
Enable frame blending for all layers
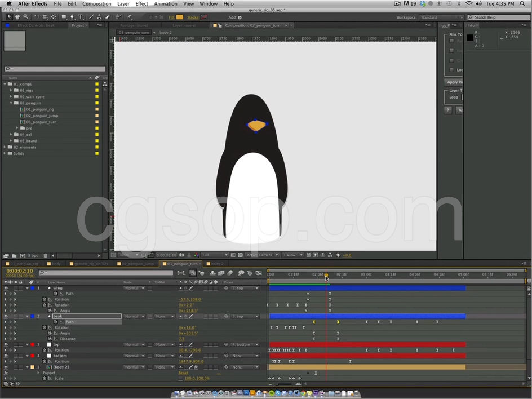221,273
